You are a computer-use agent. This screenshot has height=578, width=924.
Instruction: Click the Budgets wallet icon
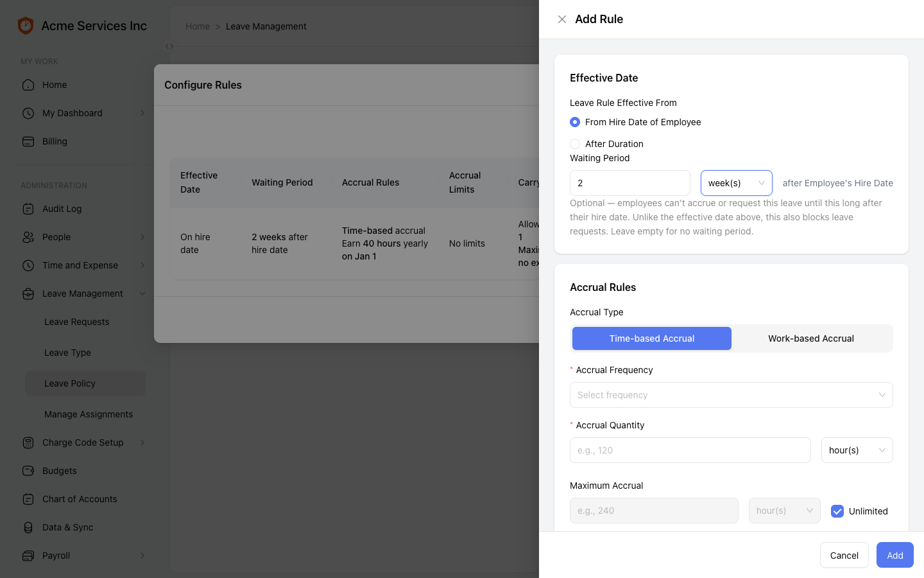(28, 471)
